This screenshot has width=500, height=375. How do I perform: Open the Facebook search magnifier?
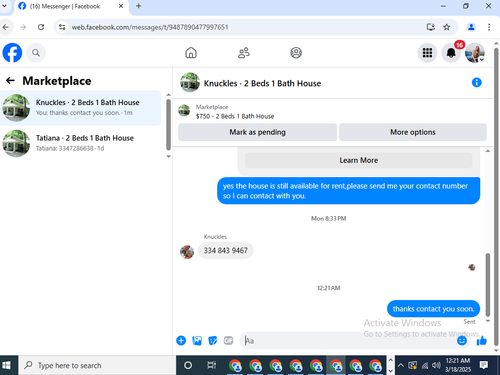pyautogui.click(x=36, y=53)
